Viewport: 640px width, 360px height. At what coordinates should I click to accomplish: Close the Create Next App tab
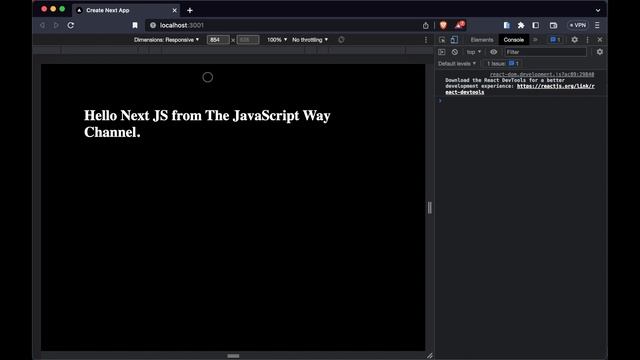click(175, 10)
